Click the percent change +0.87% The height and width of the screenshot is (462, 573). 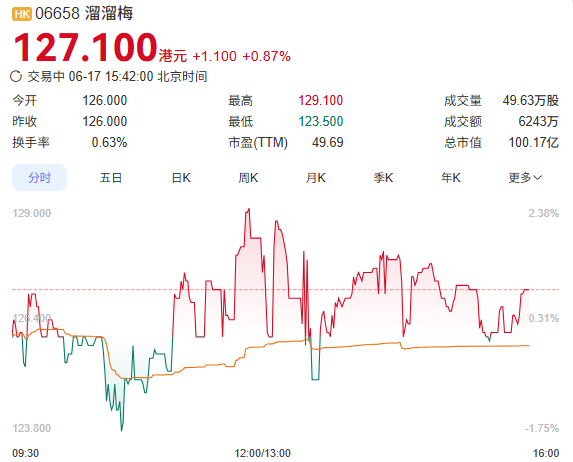pos(266,56)
